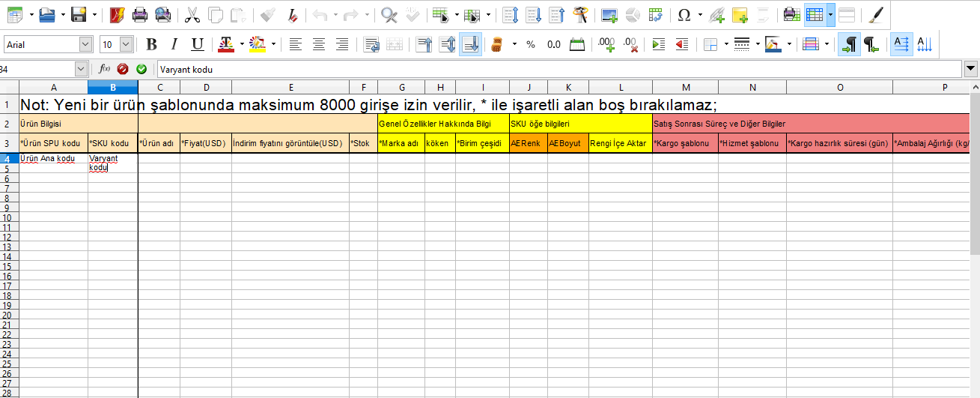Select the Format as Date calendar icon
Screen dimensions: 980x398
tap(577, 44)
